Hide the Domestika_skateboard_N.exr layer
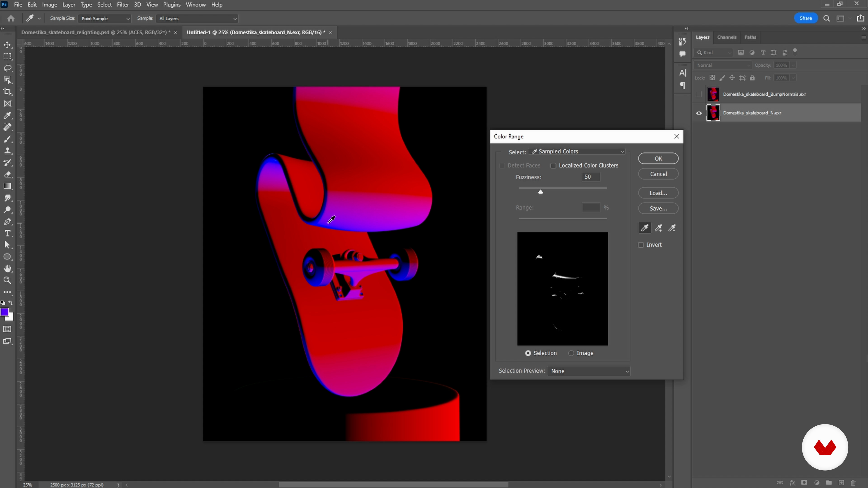 [699, 113]
